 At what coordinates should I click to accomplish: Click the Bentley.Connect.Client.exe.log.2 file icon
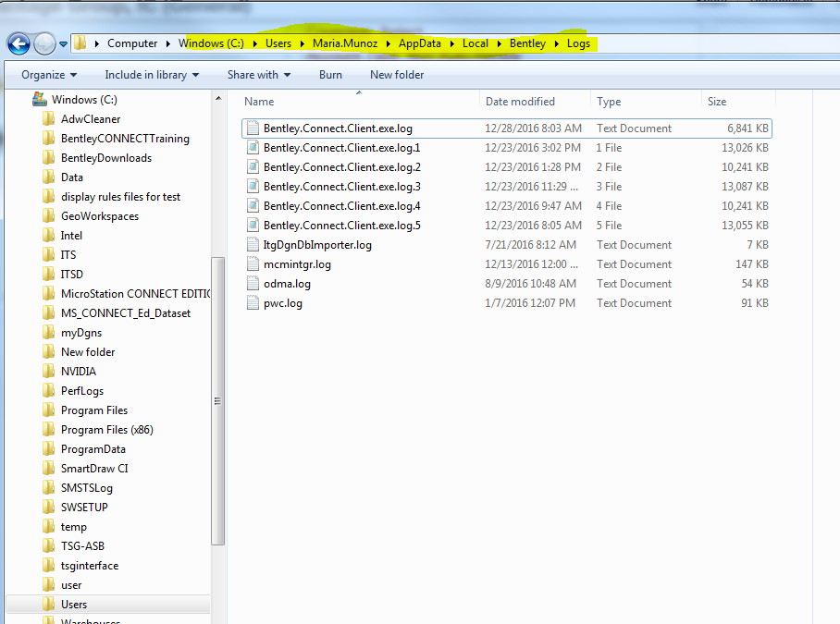253,167
